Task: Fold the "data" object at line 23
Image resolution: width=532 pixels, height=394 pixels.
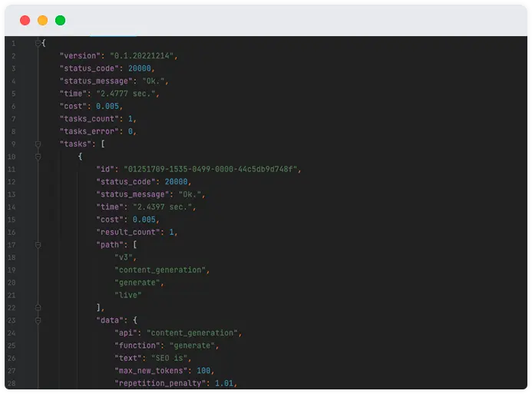Action: click(38, 320)
